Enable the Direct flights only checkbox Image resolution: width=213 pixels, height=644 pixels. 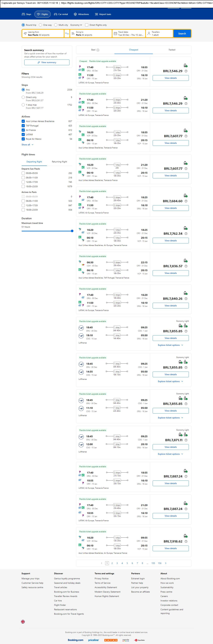pyautogui.click(x=87, y=25)
